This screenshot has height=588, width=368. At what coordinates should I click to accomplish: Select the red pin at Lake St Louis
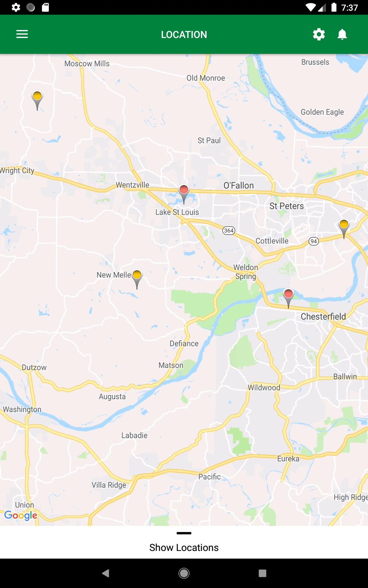click(184, 194)
